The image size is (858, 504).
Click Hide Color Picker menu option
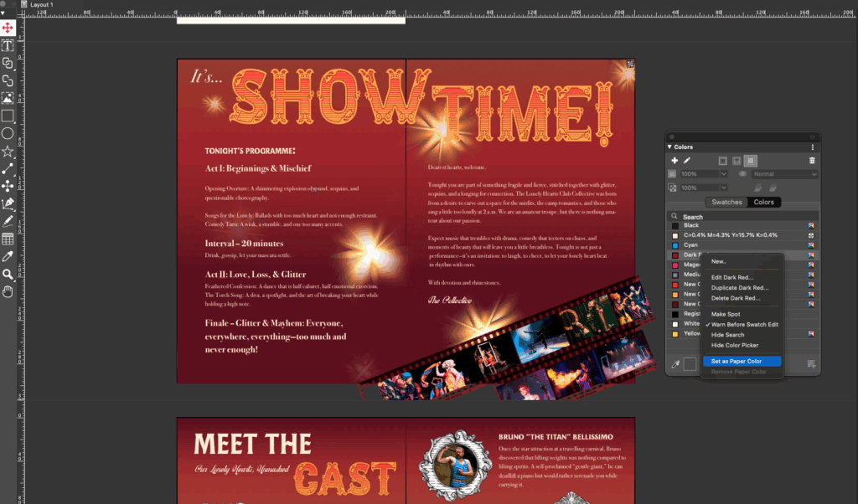pos(737,345)
